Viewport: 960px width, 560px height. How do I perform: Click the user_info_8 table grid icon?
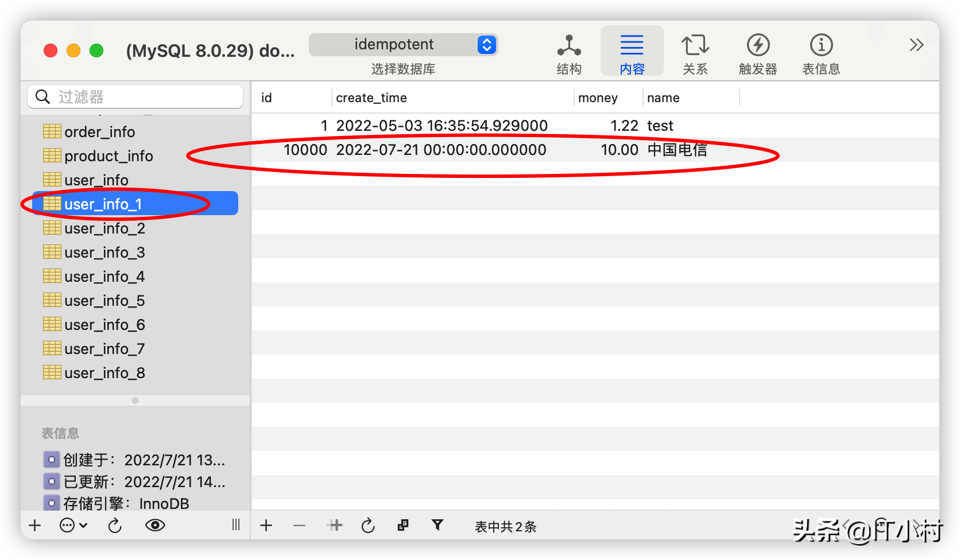[52, 372]
